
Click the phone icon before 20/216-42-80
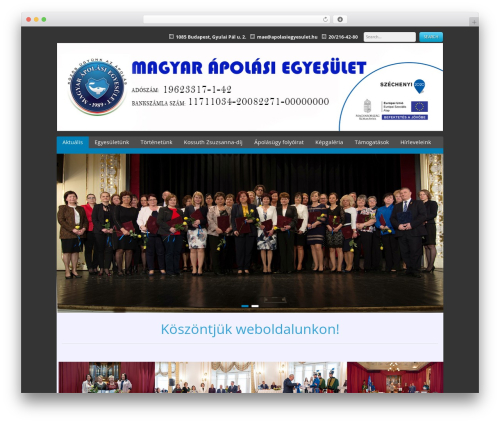pos(324,37)
